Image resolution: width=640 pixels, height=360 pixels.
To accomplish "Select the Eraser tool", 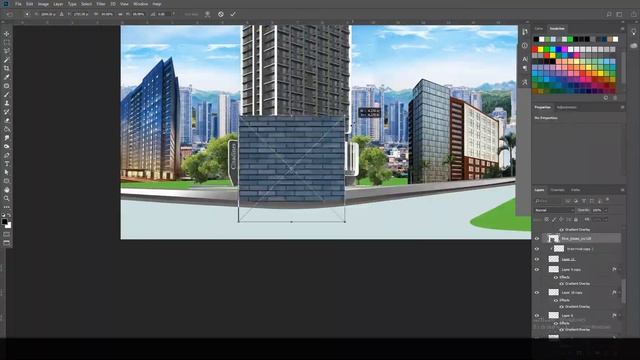I will point(7,120).
